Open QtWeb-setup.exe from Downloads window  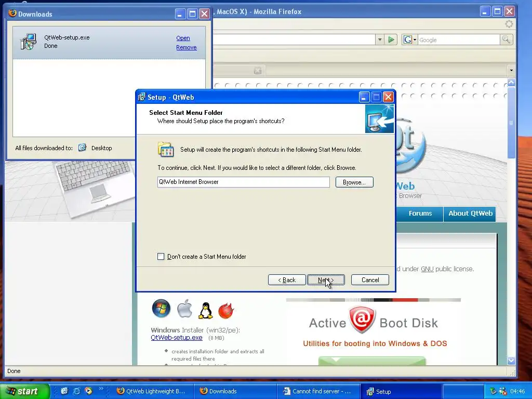click(183, 38)
